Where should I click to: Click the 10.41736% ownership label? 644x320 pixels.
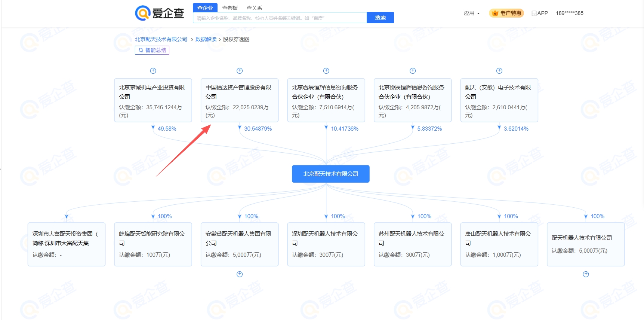point(345,129)
